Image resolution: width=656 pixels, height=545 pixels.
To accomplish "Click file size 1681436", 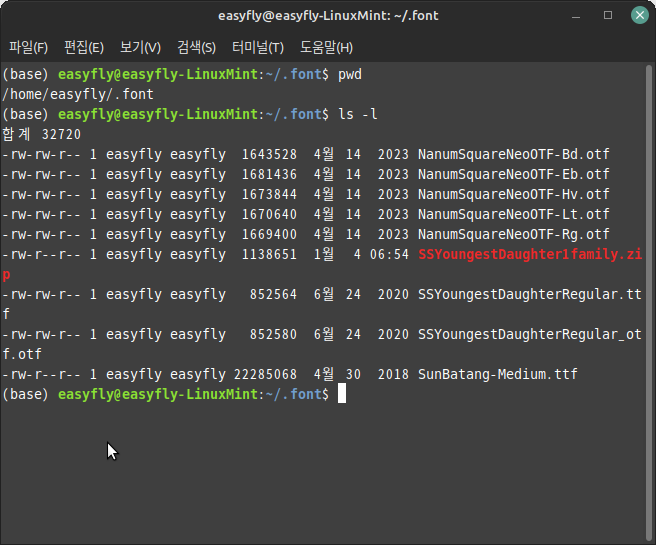I will coord(269,174).
